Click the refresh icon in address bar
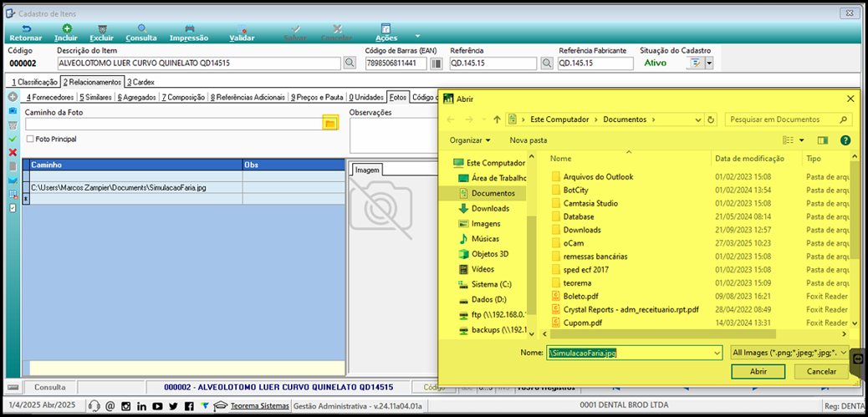 point(711,119)
